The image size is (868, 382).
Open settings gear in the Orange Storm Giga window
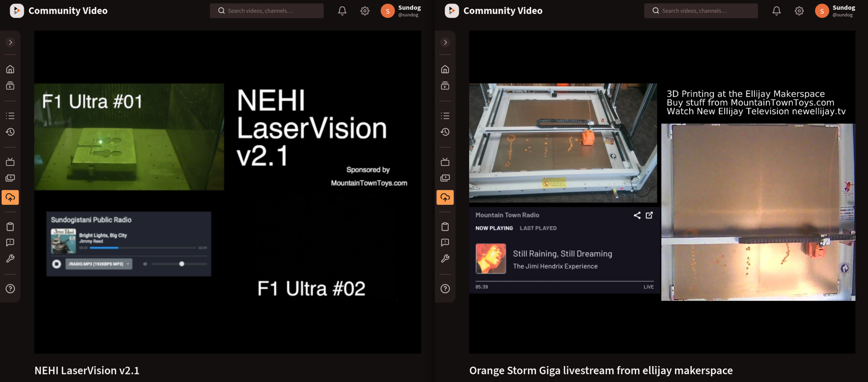(x=799, y=11)
